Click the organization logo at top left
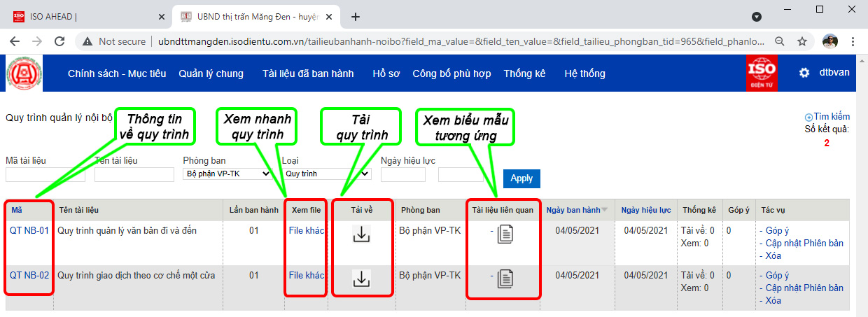The height and width of the screenshot is (317, 868). 24,73
